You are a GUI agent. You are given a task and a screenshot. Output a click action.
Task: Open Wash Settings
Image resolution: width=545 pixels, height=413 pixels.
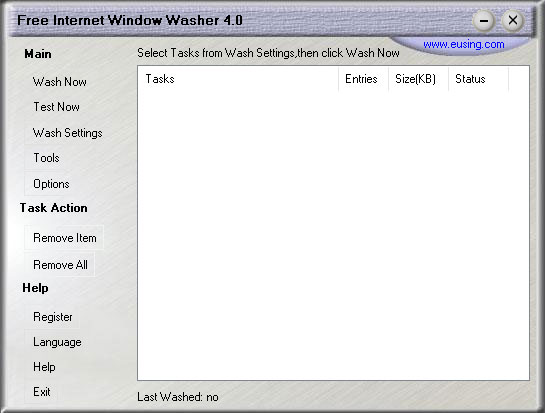[67, 133]
